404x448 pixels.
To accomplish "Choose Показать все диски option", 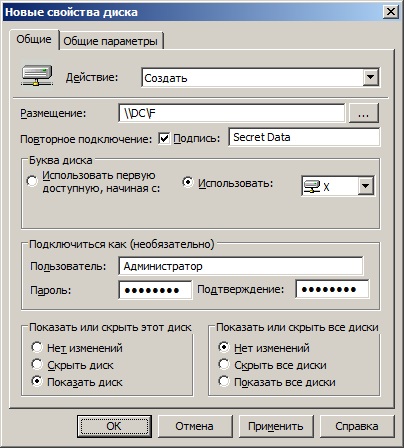I will coord(224,381).
